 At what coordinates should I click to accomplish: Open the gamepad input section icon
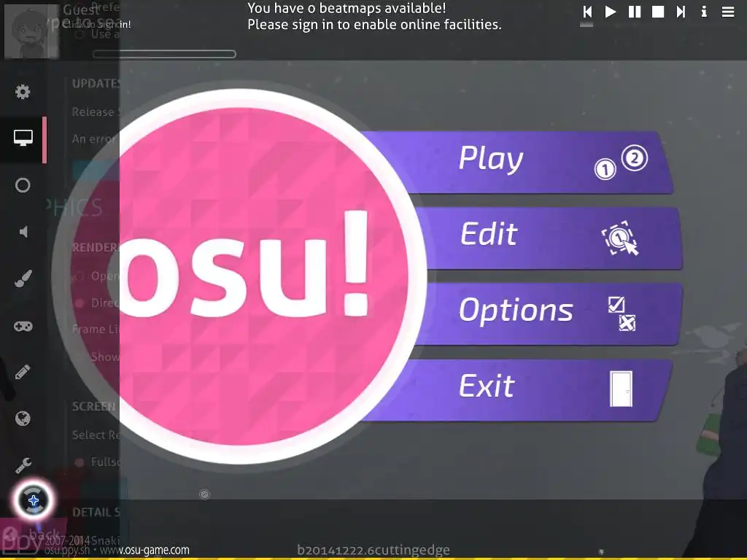pos(23,326)
